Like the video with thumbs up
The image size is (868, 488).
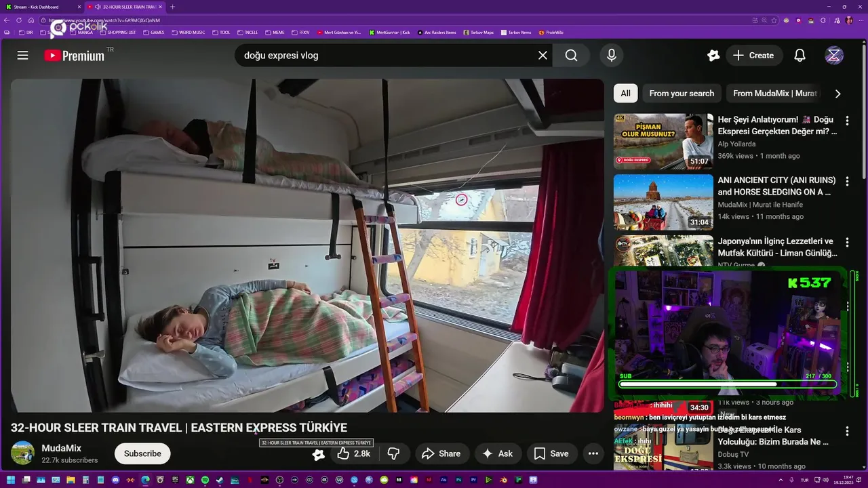(x=354, y=453)
